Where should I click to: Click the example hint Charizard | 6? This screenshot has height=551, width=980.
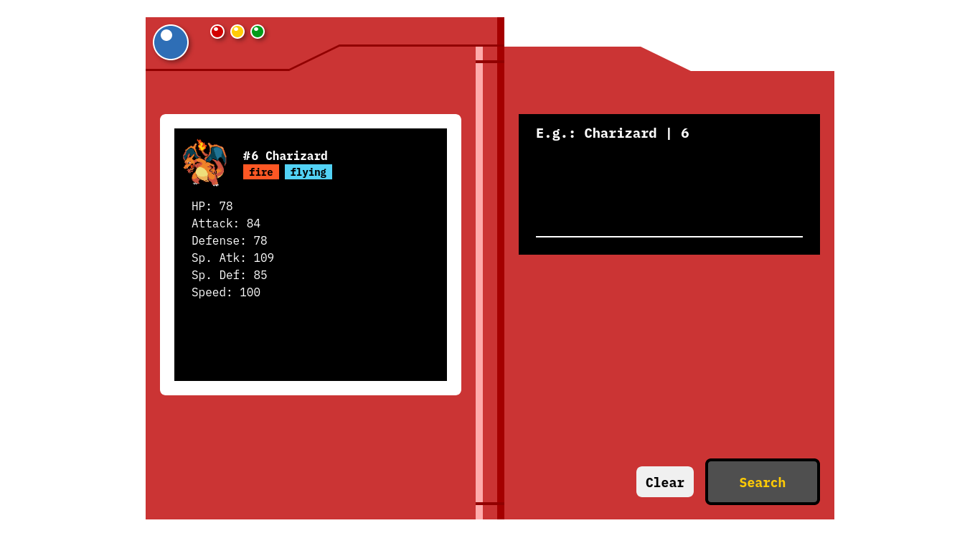click(613, 133)
